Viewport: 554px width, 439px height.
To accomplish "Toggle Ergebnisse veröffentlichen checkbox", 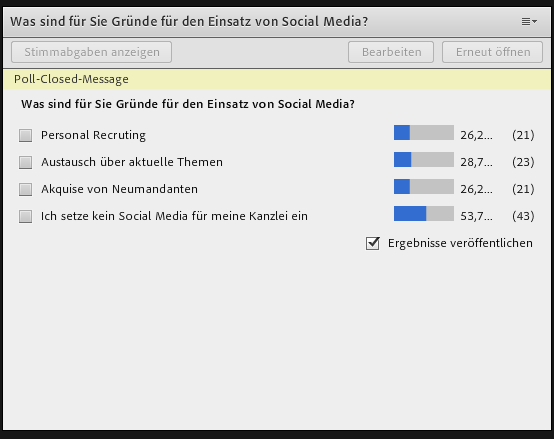I will click(x=373, y=243).
